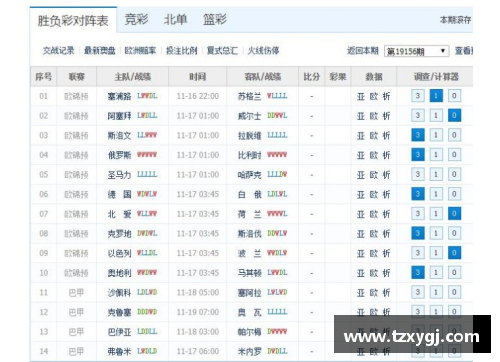The image size is (500, 362).
Task: Open 析 analysis for match 09 以色列
Action: [x=386, y=254]
